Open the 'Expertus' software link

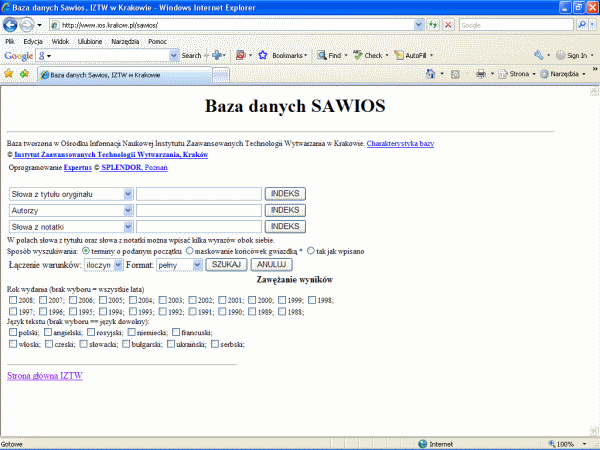click(78, 168)
